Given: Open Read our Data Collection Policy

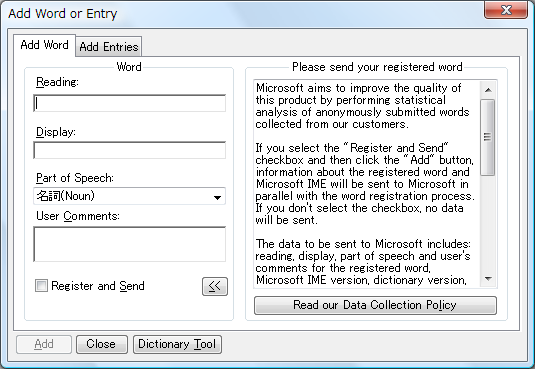Looking at the screenshot, I should tap(375, 305).
